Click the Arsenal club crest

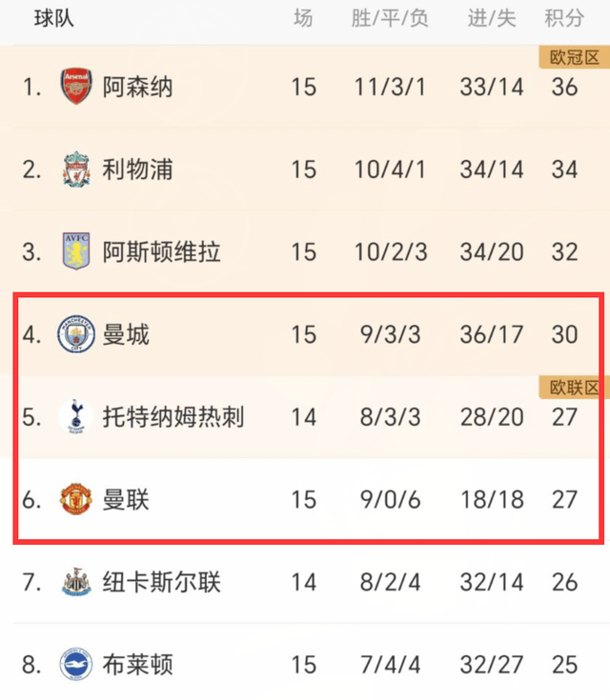76,86
